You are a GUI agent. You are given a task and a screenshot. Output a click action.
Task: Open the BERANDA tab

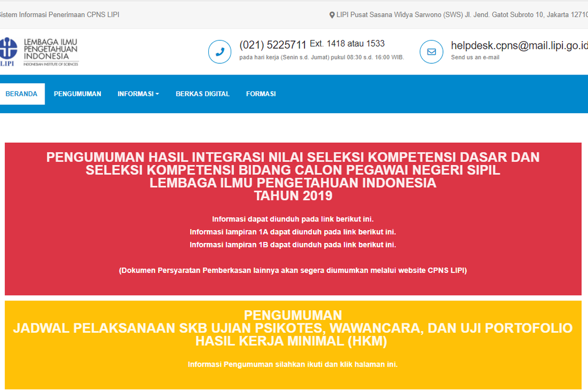click(22, 94)
